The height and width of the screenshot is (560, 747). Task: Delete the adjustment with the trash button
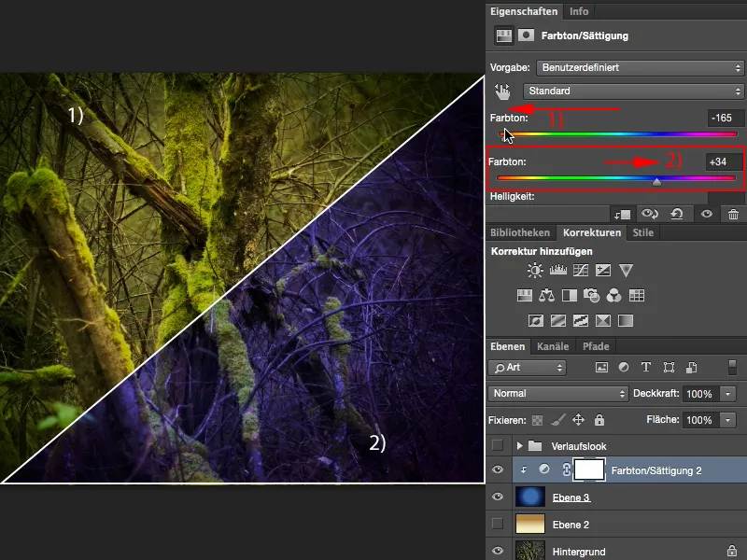(732, 213)
